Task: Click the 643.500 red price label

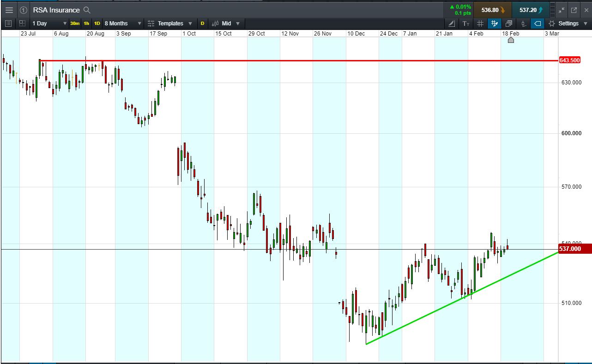Action: point(569,60)
